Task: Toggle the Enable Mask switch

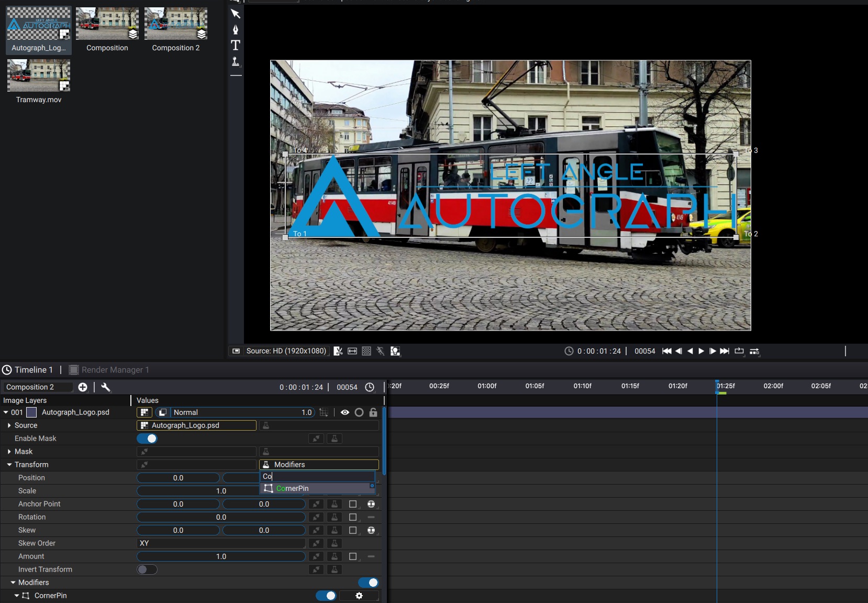Action: coord(147,438)
